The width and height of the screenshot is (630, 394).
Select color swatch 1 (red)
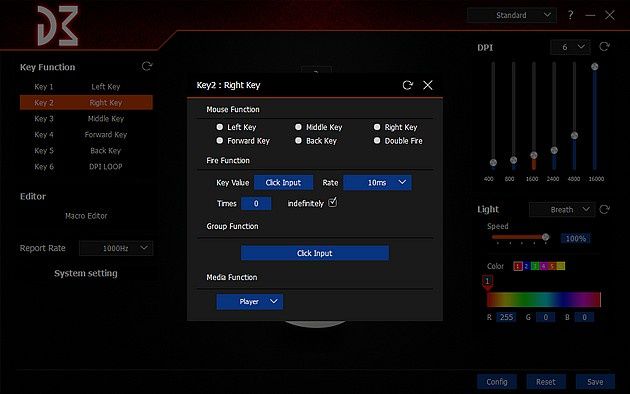coord(518,266)
